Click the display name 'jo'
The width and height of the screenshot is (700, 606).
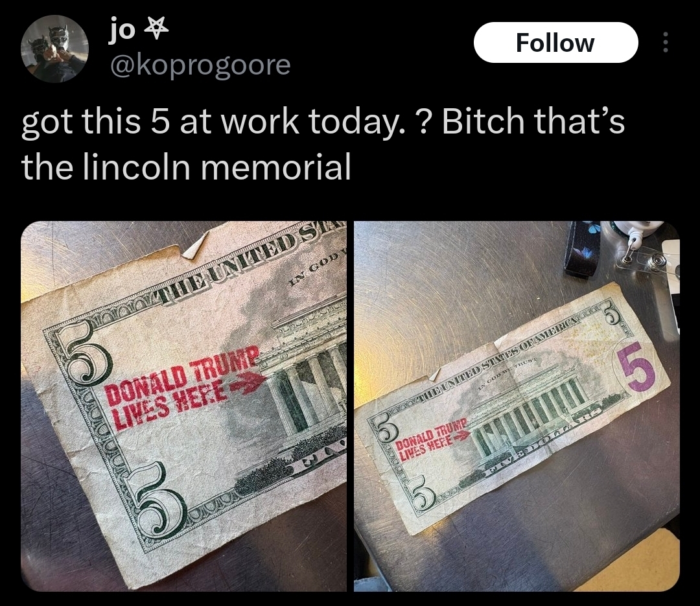coord(121,29)
